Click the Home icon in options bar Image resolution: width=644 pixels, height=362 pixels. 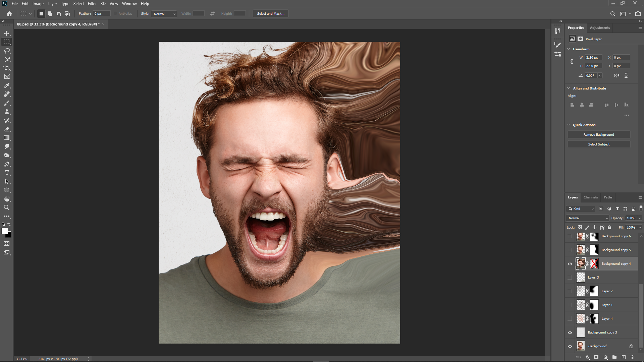coord(9,14)
